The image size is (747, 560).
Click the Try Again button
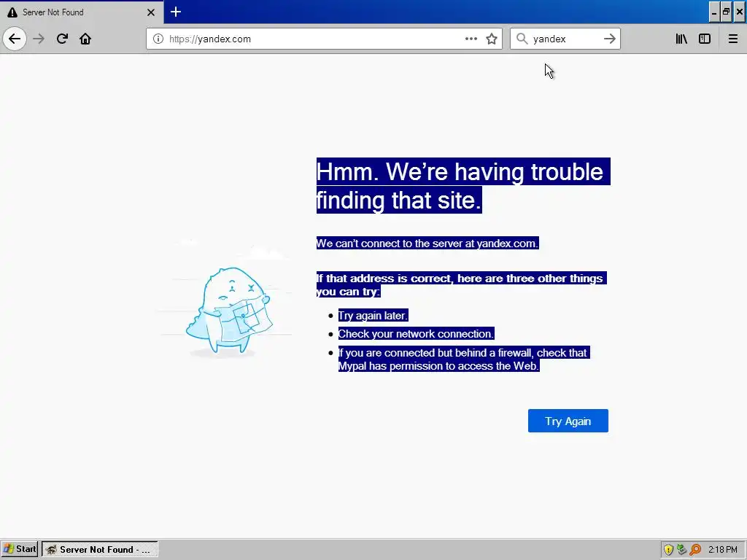(x=568, y=421)
